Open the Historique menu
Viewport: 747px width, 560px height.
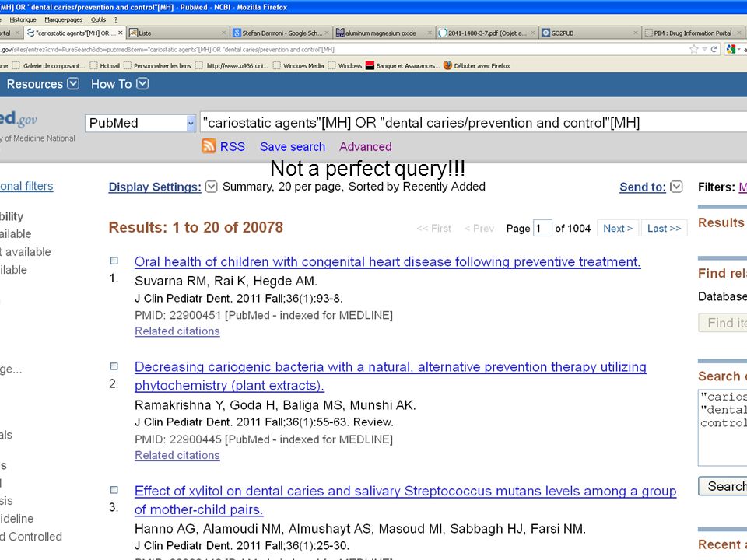pos(23,19)
